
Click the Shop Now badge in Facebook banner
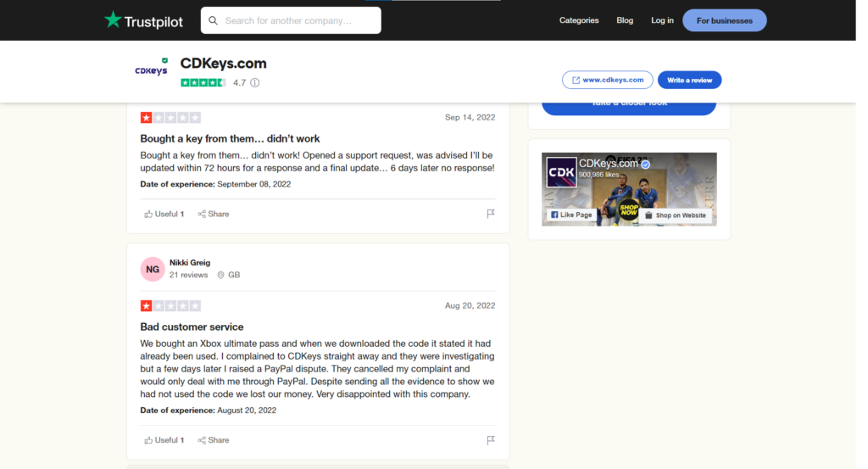coord(629,209)
